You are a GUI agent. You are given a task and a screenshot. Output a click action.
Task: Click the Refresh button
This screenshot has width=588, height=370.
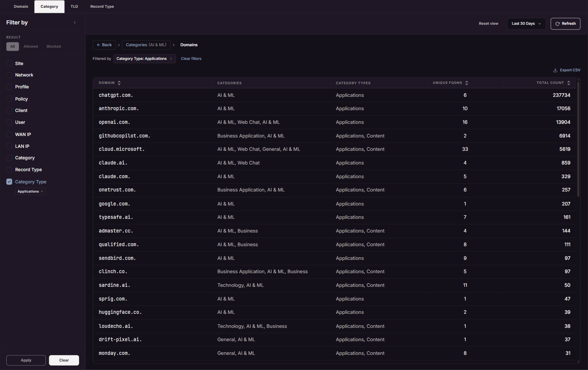[x=565, y=24]
